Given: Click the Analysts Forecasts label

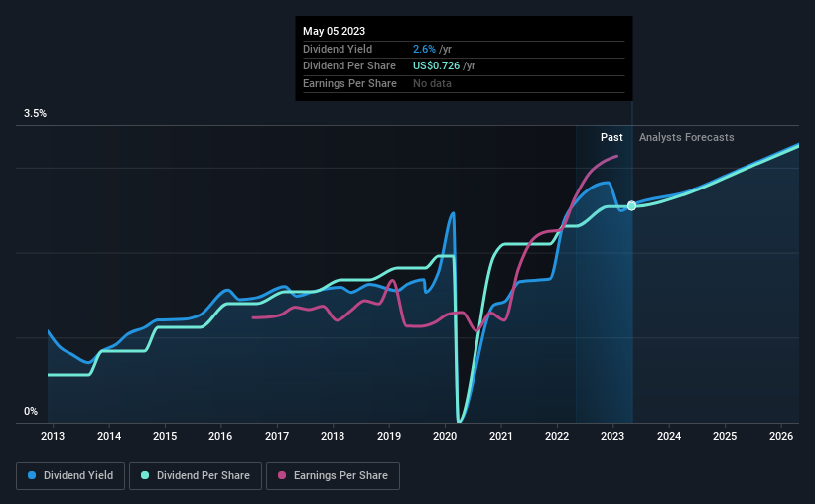Looking at the screenshot, I should (x=687, y=137).
